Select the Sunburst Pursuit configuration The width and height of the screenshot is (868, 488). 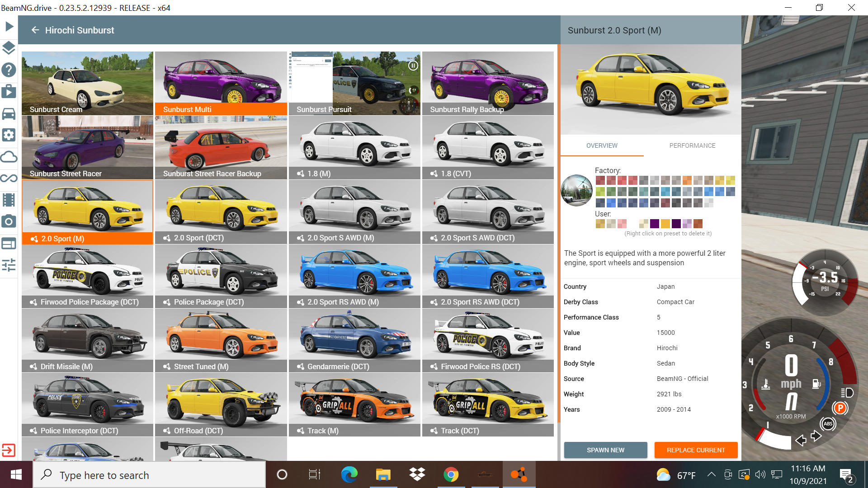click(x=354, y=83)
